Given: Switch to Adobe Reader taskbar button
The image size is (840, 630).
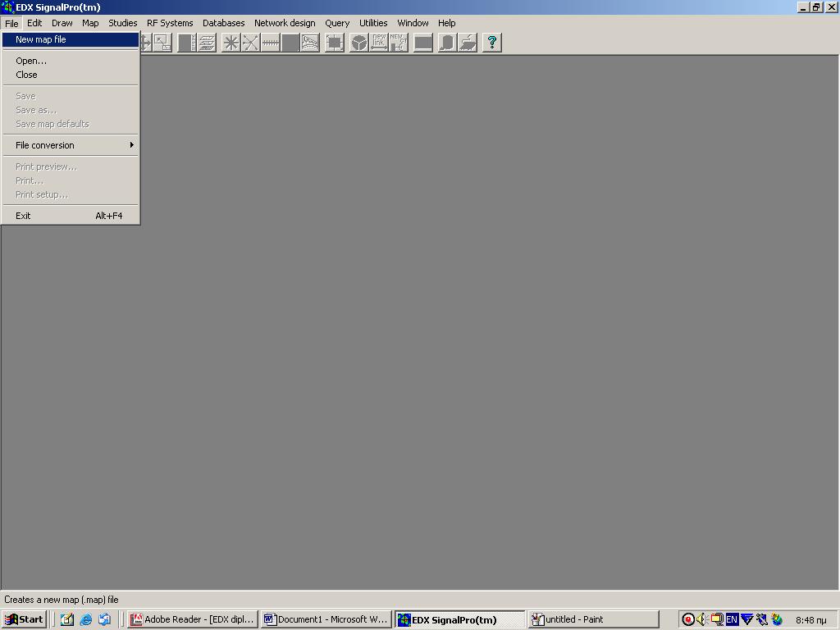Looking at the screenshot, I should pos(193,619).
